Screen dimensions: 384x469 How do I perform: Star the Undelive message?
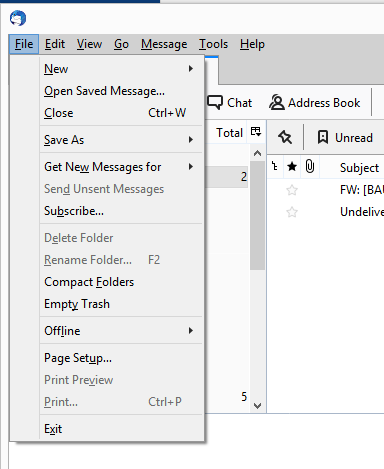click(x=292, y=212)
